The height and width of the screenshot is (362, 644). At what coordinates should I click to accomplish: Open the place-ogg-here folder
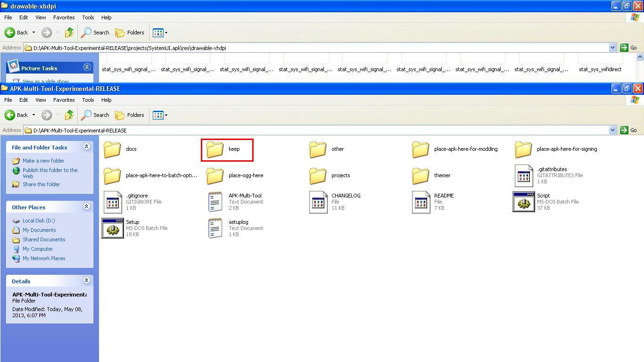(x=234, y=175)
